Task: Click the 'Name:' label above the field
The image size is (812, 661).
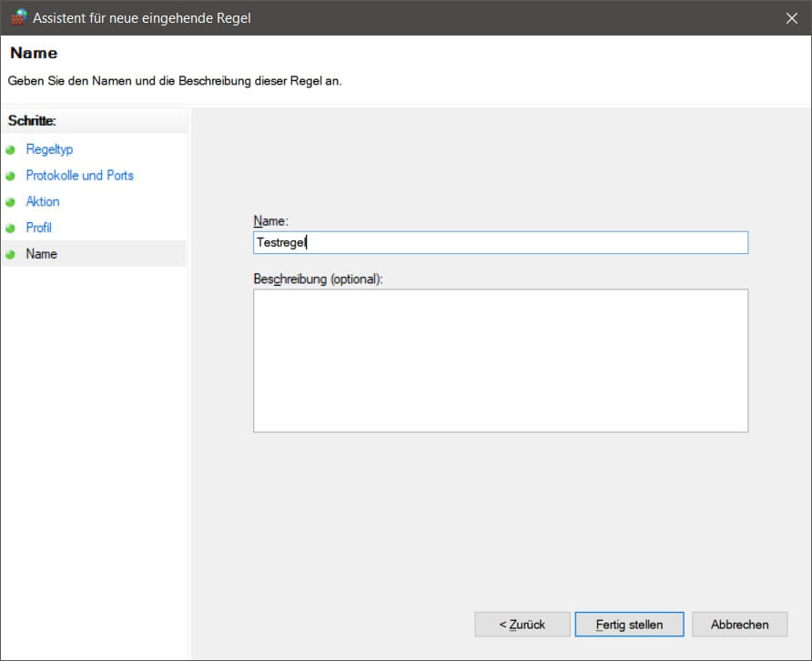Action: click(x=270, y=221)
